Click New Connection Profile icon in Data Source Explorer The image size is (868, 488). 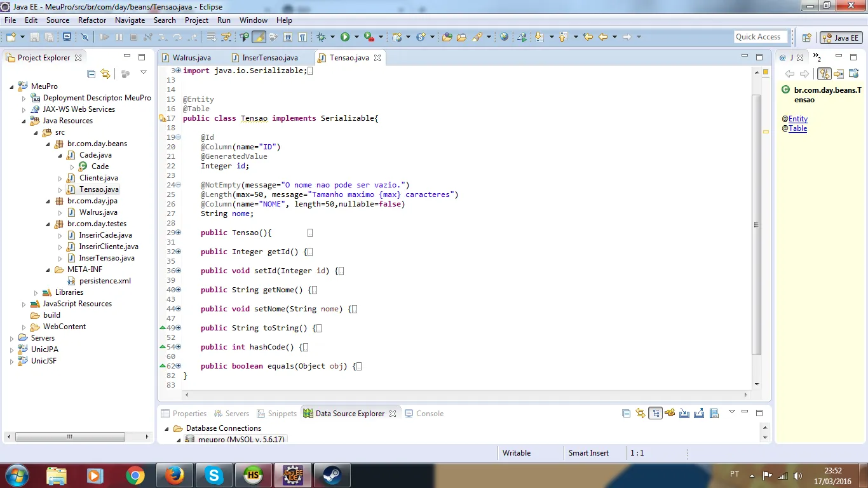point(670,413)
